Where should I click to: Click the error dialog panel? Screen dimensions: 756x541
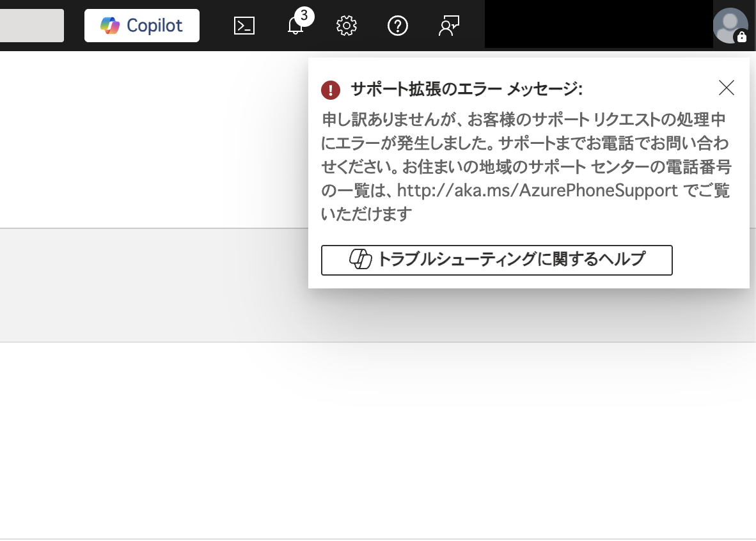[x=528, y=173]
